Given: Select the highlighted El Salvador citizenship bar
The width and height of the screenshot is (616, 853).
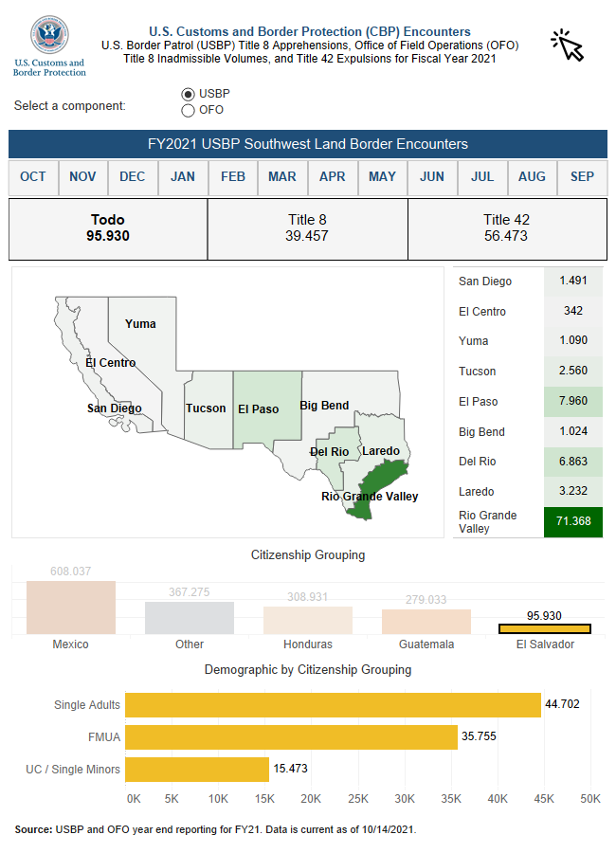Looking at the screenshot, I should click(x=545, y=628).
